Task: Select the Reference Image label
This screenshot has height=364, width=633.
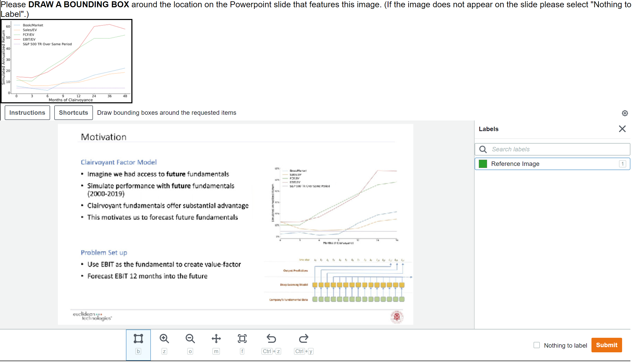Action: pos(552,164)
